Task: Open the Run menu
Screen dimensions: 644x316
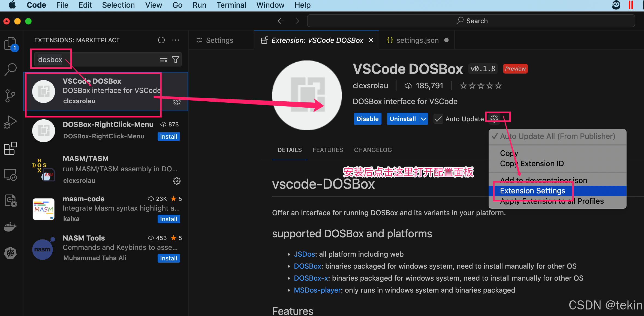Action: click(199, 5)
